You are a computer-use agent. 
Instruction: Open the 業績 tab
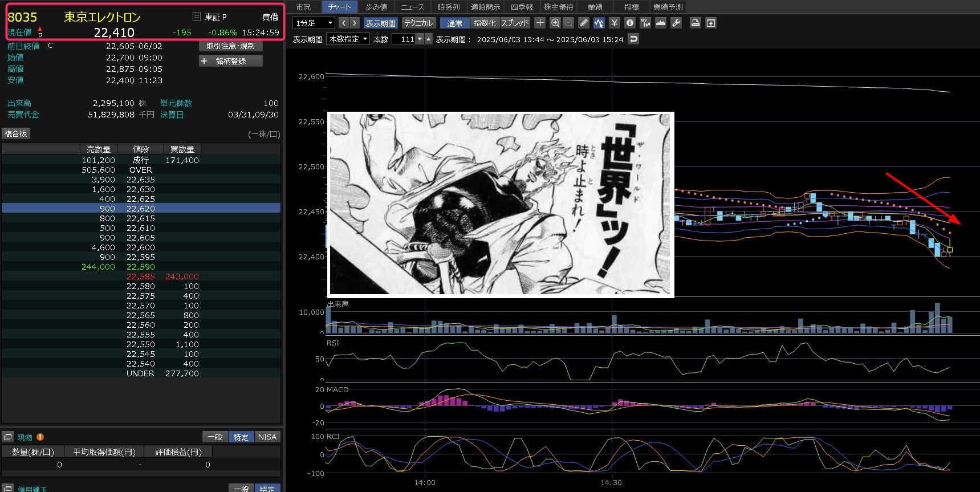(595, 7)
